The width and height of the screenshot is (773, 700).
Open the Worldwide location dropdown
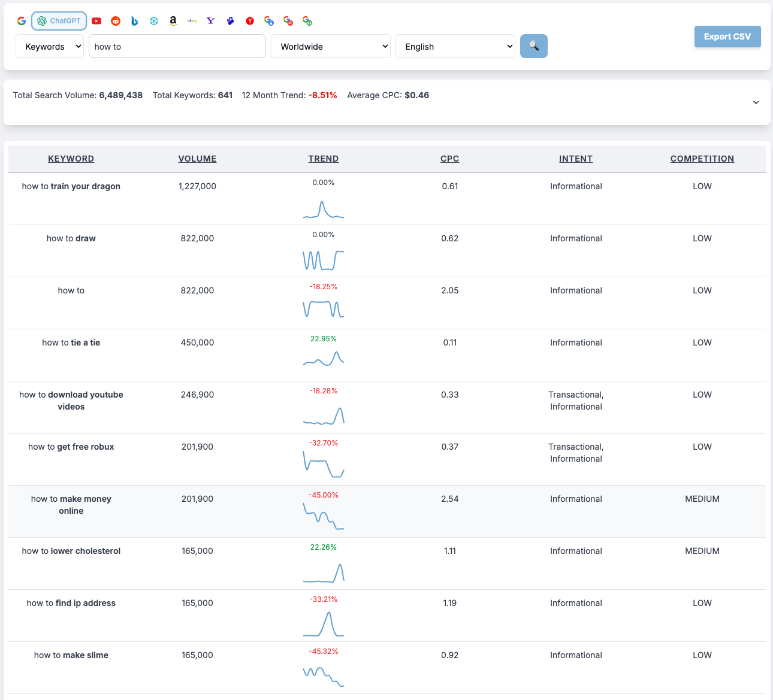331,46
